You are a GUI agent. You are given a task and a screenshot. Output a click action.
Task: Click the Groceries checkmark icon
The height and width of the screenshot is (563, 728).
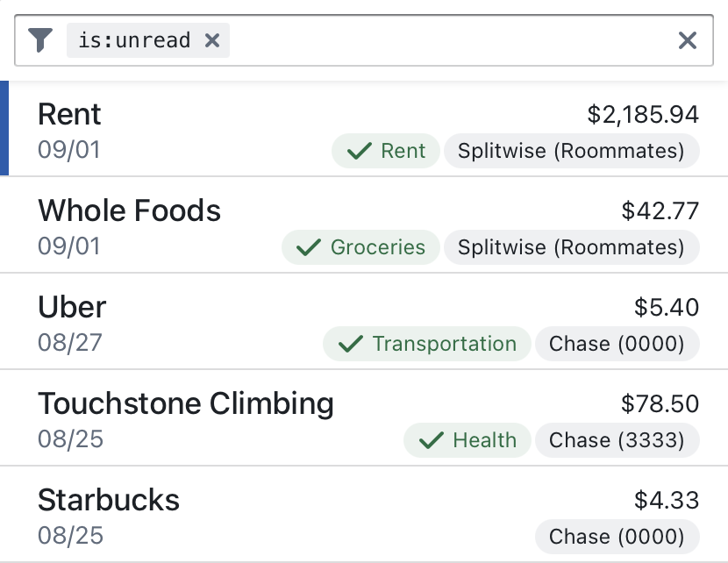click(309, 247)
